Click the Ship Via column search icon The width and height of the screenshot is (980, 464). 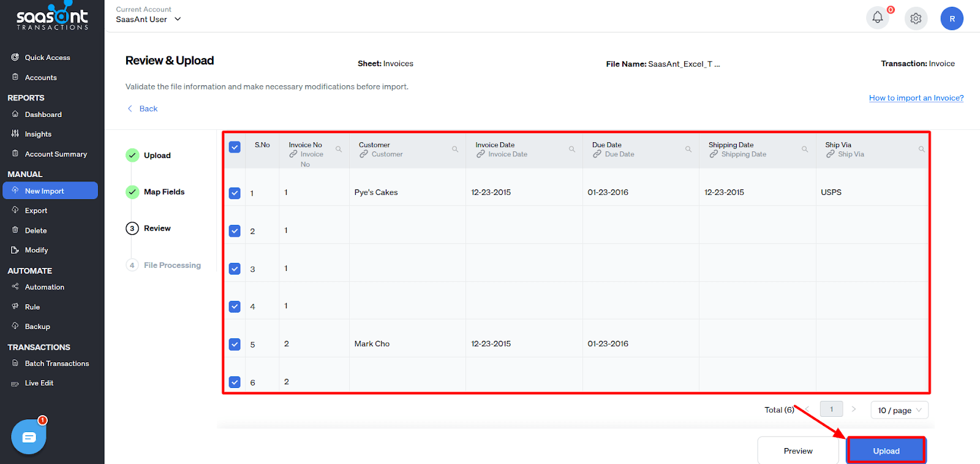point(921,150)
